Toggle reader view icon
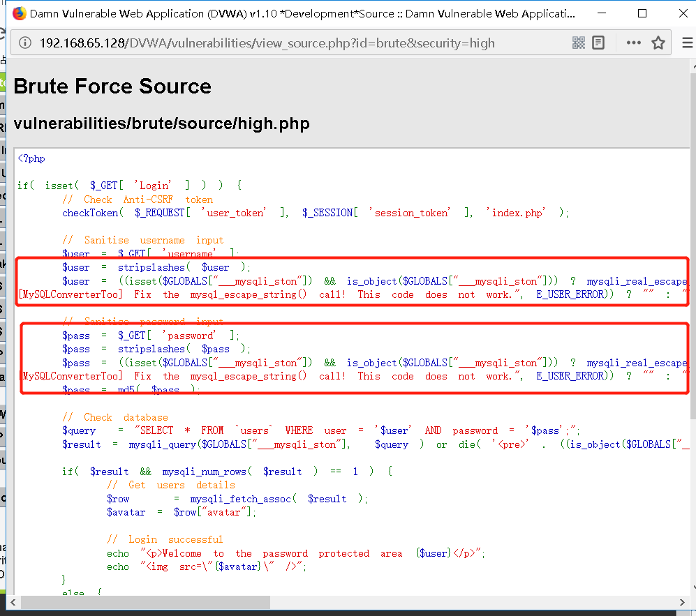 click(x=598, y=43)
